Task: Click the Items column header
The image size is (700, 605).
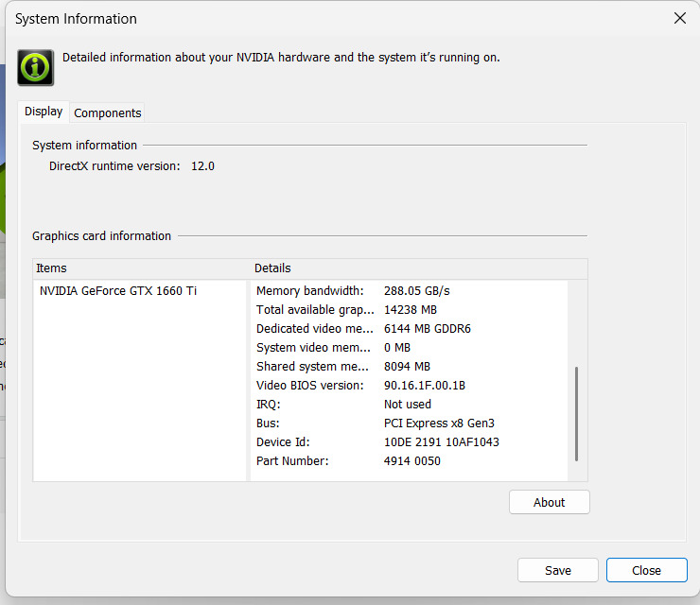Action: (51, 268)
